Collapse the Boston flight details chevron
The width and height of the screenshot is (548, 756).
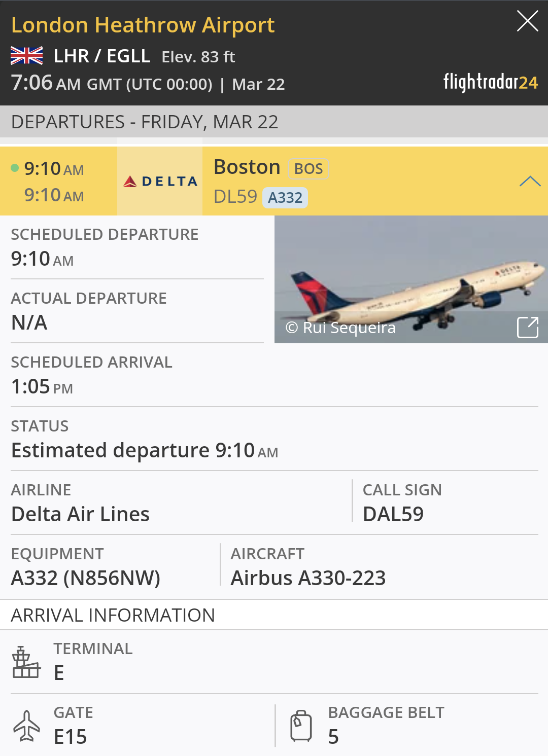coord(530,182)
